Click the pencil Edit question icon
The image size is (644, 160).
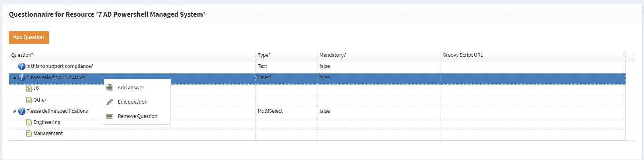click(110, 102)
